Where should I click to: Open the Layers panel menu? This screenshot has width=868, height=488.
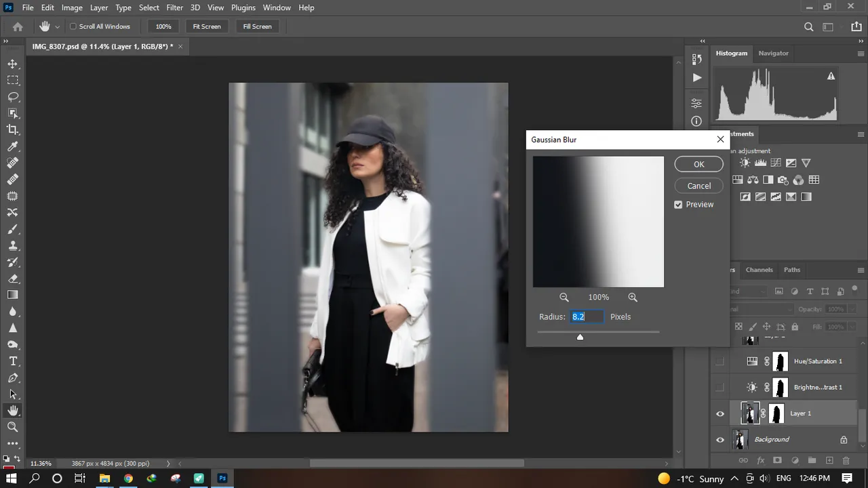[861, 270]
